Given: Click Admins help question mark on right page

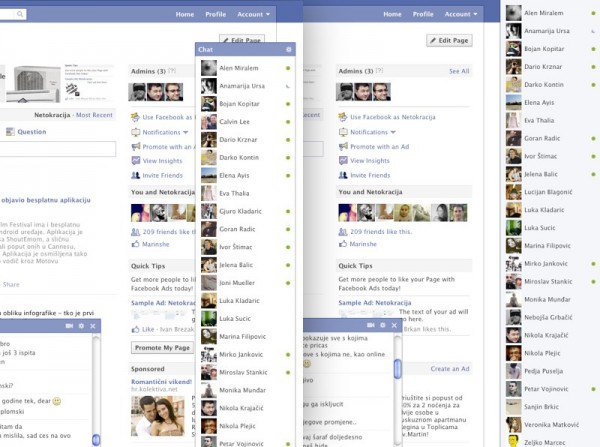Looking at the screenshot, I should pyautogui.click(x=379, y=71).
